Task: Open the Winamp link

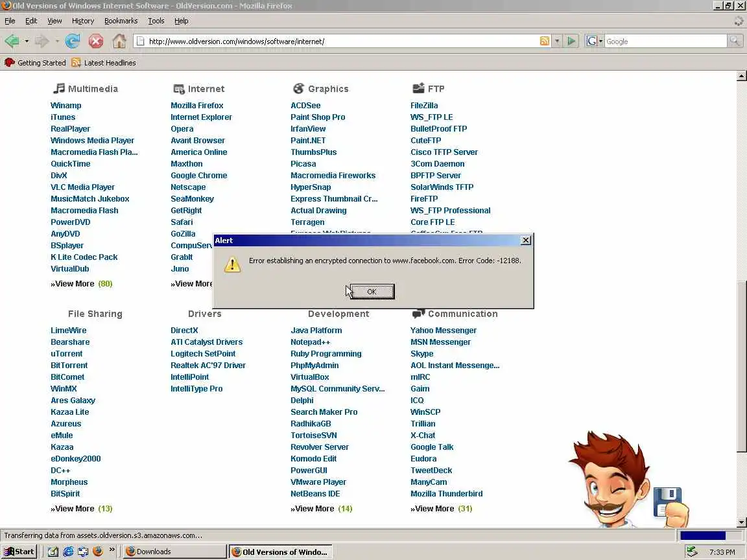Action: (65, 105)
